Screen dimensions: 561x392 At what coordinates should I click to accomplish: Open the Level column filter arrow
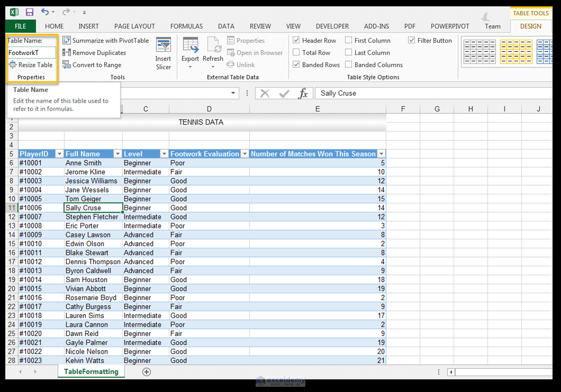coord(164,154)
